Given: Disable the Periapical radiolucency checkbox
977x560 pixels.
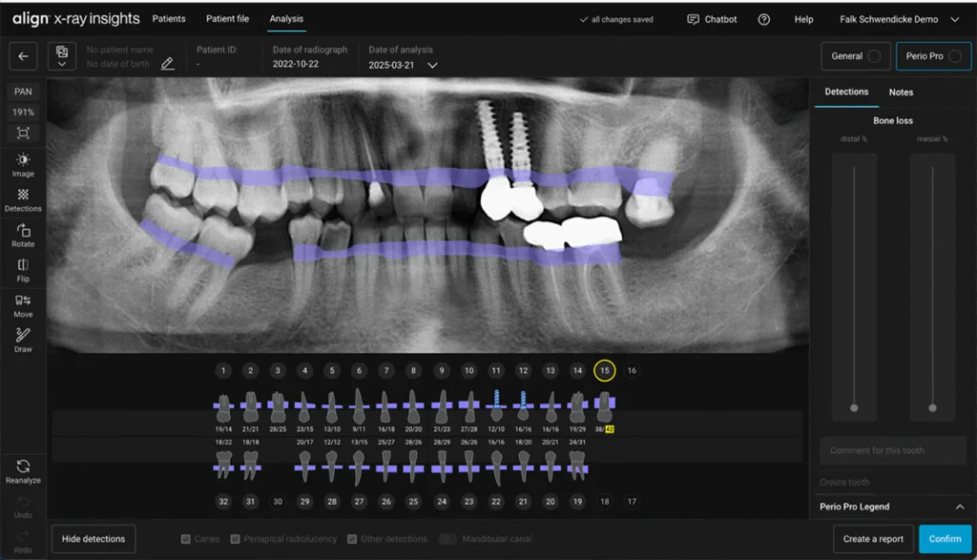Looking at the screenshot, I should 234,538.
